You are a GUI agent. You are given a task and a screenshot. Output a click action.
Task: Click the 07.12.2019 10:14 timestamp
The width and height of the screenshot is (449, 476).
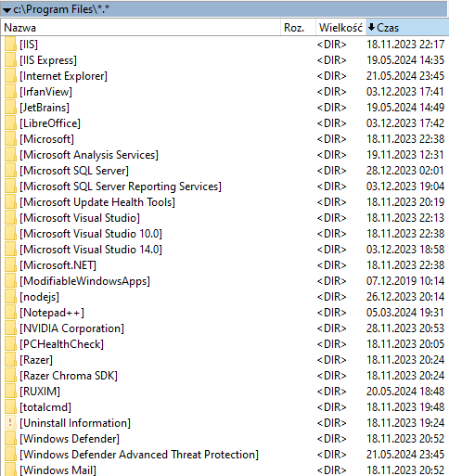[405, 281]
